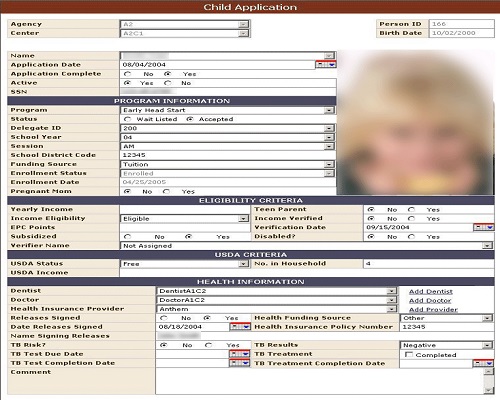Select No for TB Risk
Image resolution: width=500 pixels, height=400 pixels.
coord(164,345)
